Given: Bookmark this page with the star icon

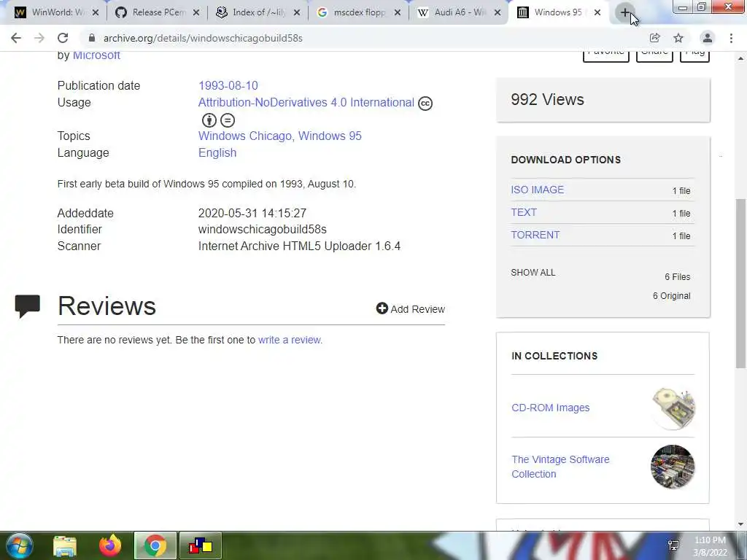Looking at the screenshot, I should [x=678, y=38].
